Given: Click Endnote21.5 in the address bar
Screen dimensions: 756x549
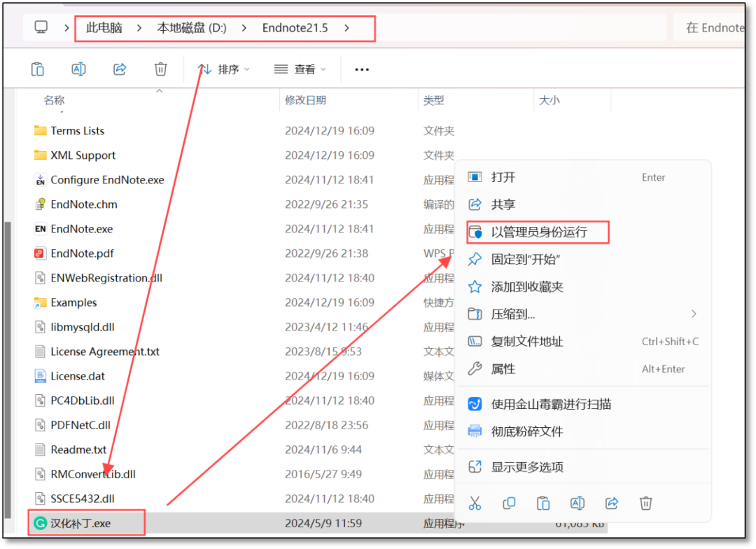Looking at the screenshot, I should point(295,28).
